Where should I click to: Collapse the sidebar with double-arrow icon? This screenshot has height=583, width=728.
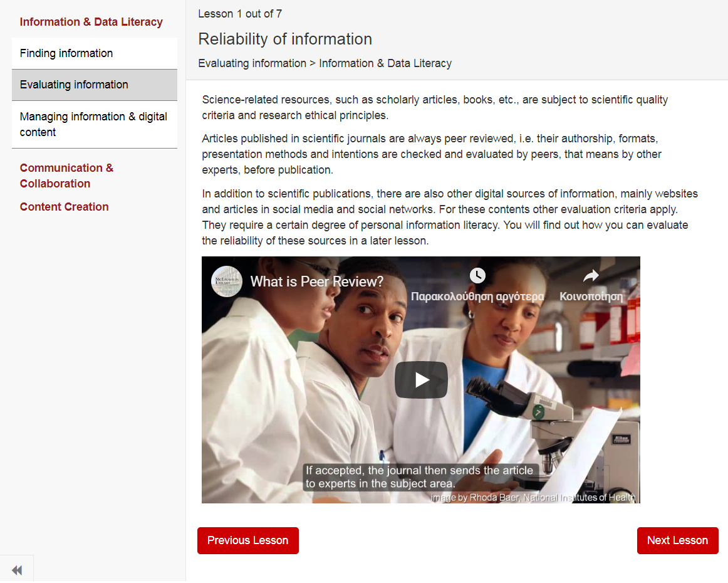pyautogui.click(x=17, y=570)
